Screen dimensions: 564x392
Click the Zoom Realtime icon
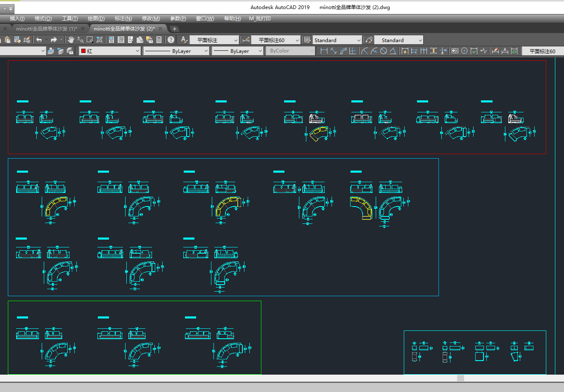pyautogui.click(x=80, y=40)
